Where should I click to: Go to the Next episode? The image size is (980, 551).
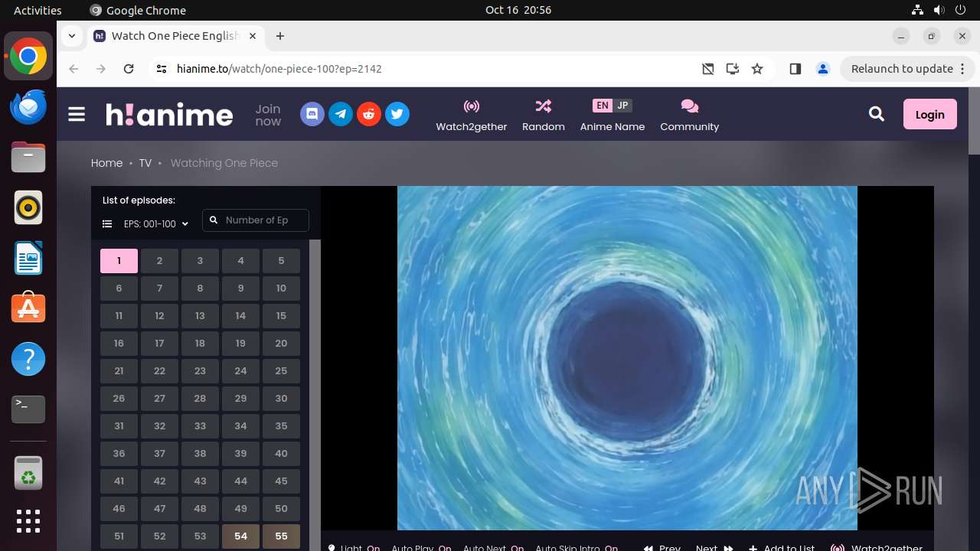[714, 548]
